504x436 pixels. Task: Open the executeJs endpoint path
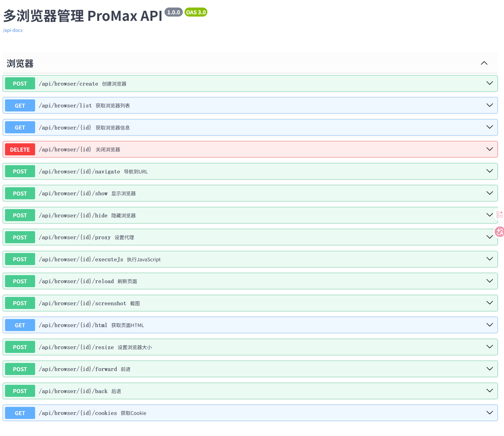click(81, 259)
